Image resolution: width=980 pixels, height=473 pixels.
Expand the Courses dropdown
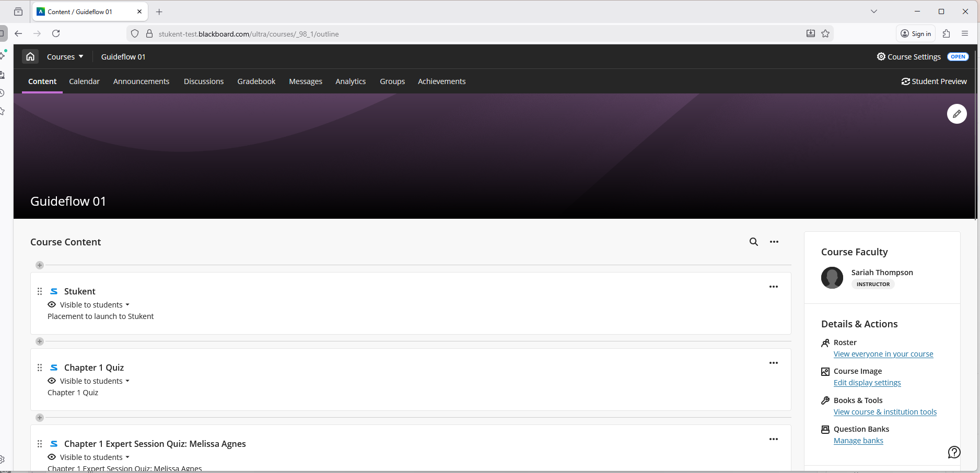tap(65, 56)
